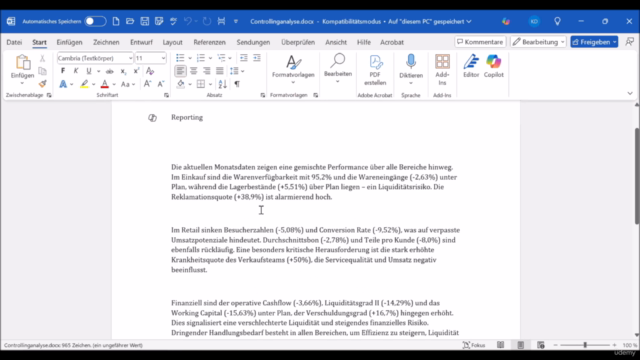Click the clear formatting icon
The height and width of the screenshot is (360, 640).
pyautogui.click(x=150, y=71)
